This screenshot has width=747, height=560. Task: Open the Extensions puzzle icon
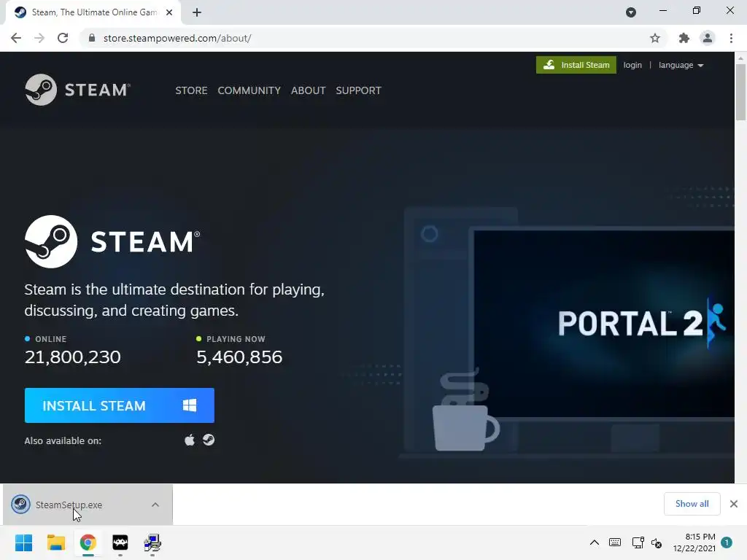pos(684,38)
